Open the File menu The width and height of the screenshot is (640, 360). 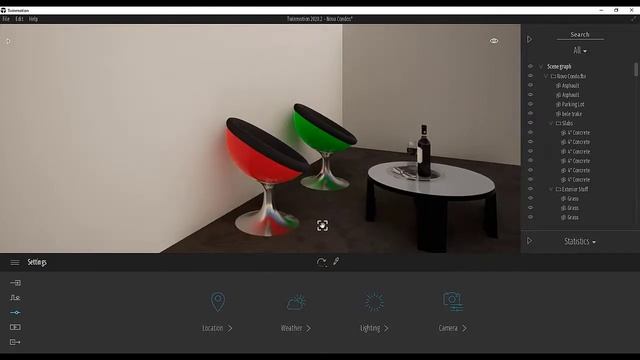[x=6, y=19]
